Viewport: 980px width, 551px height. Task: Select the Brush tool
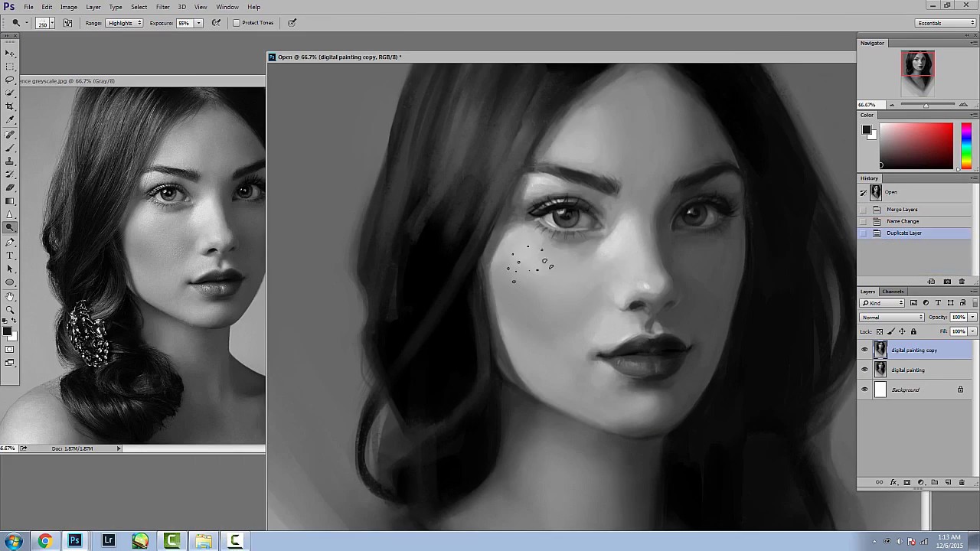coord(10,148)
